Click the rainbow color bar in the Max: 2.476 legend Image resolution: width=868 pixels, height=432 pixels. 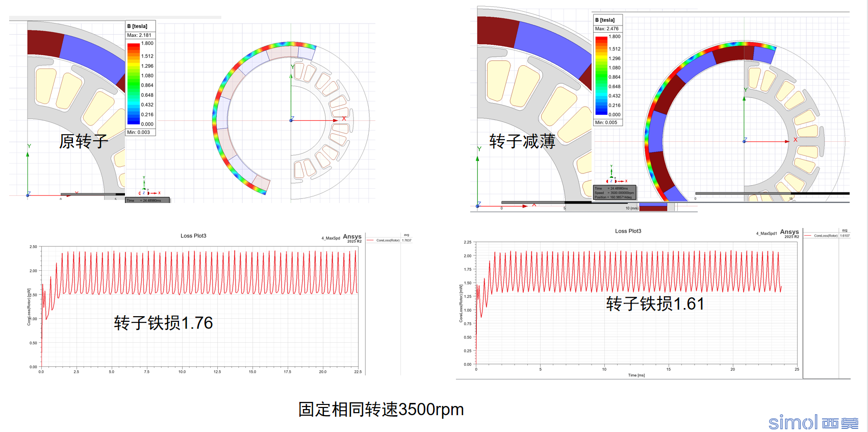point(601,75)
